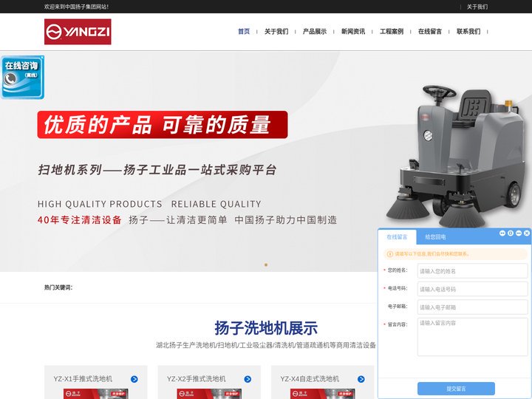Submit the message with 提交留言 button
This screenshot has width=532, height=399.
[x=456, y=389]
